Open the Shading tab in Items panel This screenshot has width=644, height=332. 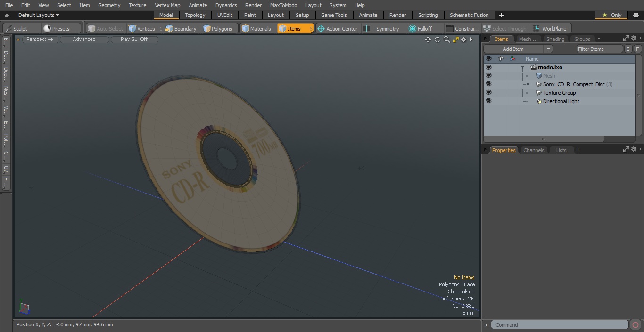click(555, 39)
